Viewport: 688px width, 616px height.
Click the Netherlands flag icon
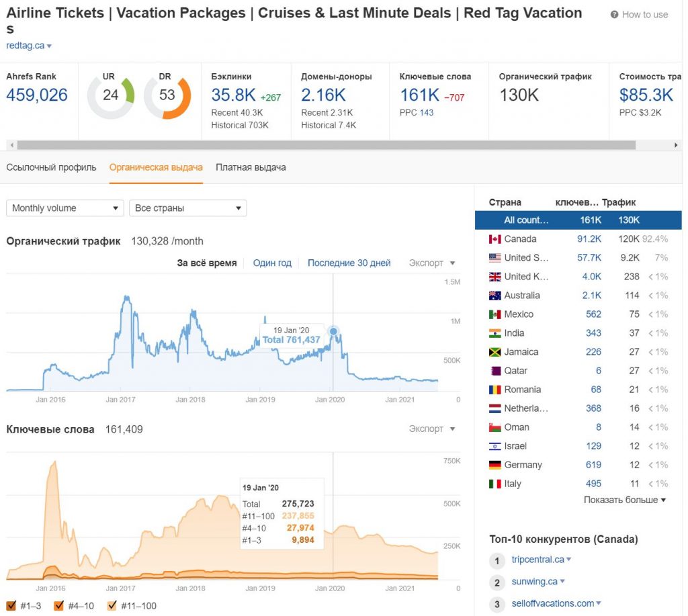click(495, 409)
